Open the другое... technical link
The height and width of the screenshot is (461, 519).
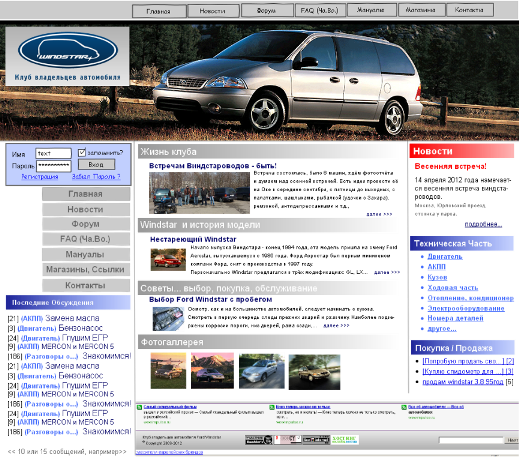tap(442, 329)
